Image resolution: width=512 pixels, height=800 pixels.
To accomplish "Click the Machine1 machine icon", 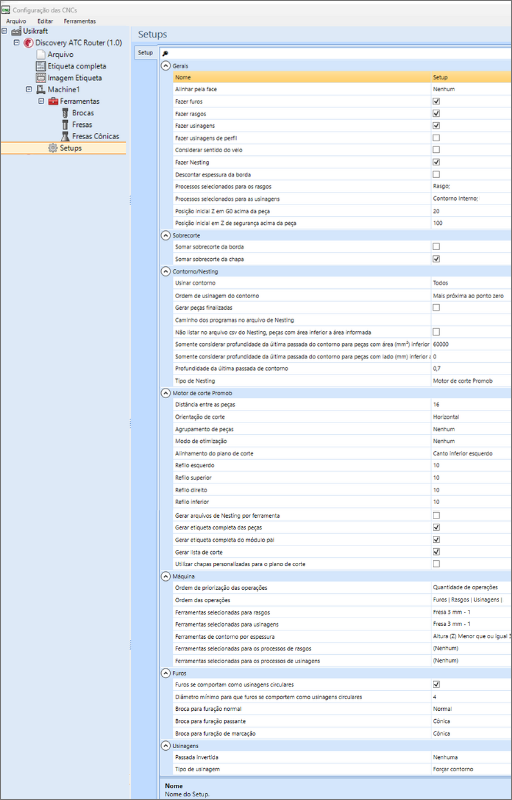I will [41, 90].
